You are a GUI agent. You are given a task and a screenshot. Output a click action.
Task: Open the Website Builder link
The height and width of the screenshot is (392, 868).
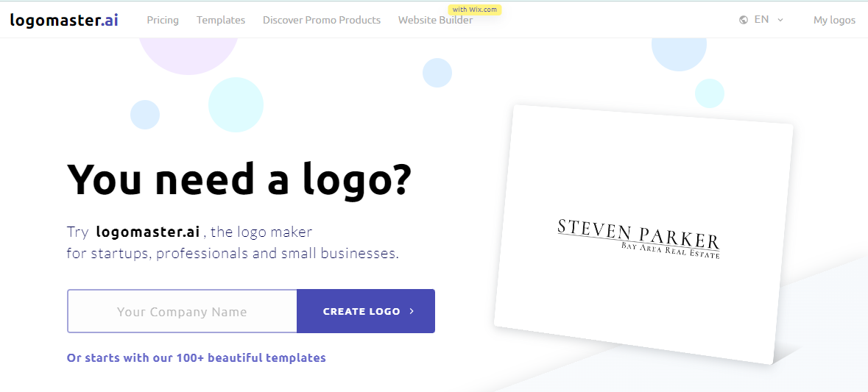coord(436,21)
